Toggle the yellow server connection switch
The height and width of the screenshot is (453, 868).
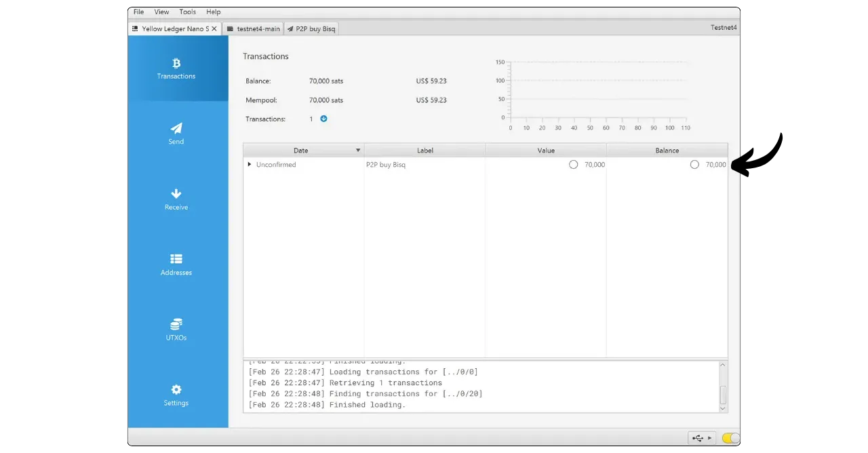730,438
